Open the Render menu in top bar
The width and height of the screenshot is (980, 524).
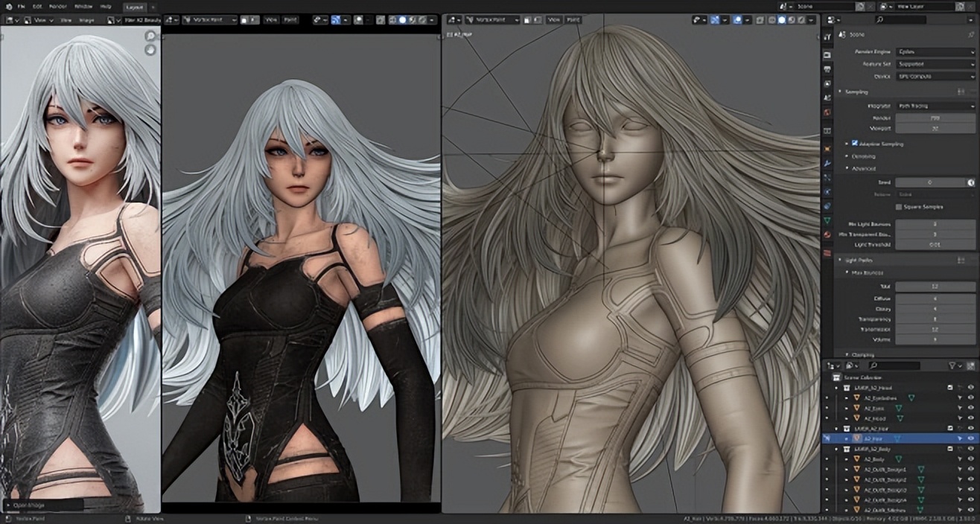point(58,6)
